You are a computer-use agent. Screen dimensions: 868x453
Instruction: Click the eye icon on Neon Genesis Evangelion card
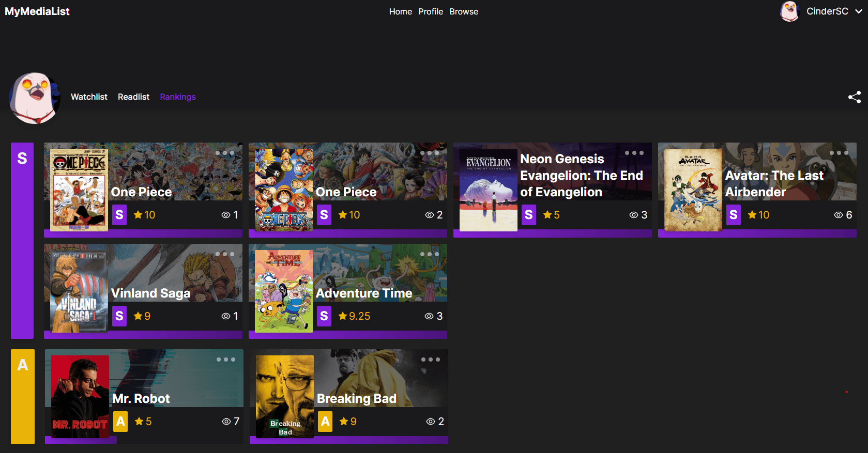coord(634,215)
